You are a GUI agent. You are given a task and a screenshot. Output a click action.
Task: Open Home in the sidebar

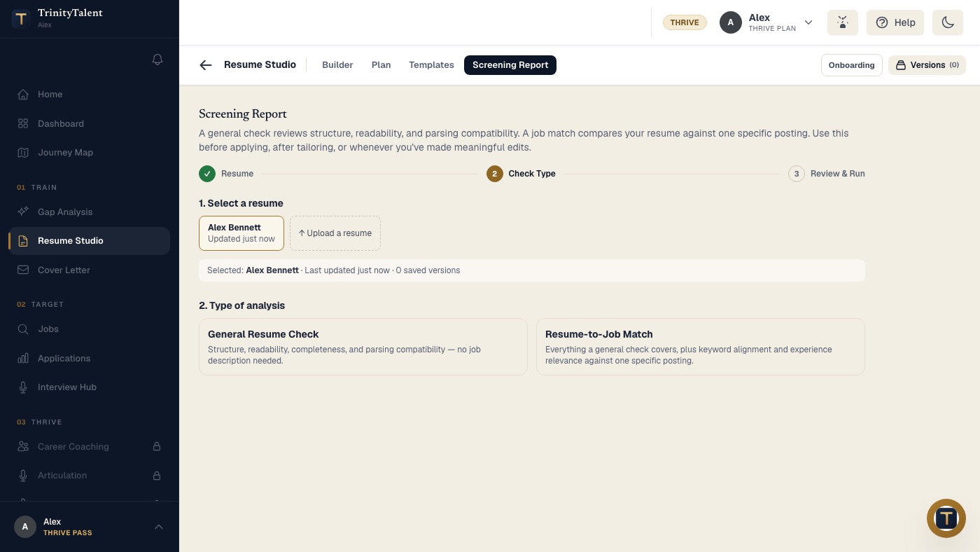point(90,95)
